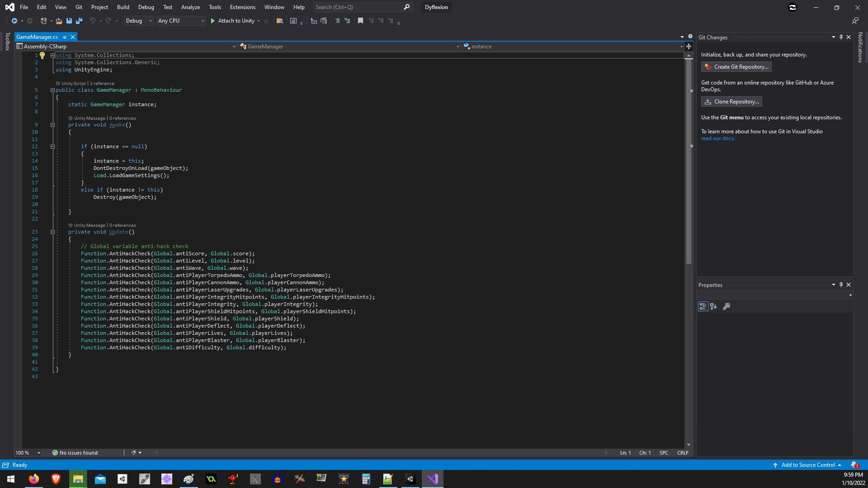Image resolution: width=868 pixels, height=488 pixels.
Task: Collapse the using directives block at line 1
Action: [52, 55]
